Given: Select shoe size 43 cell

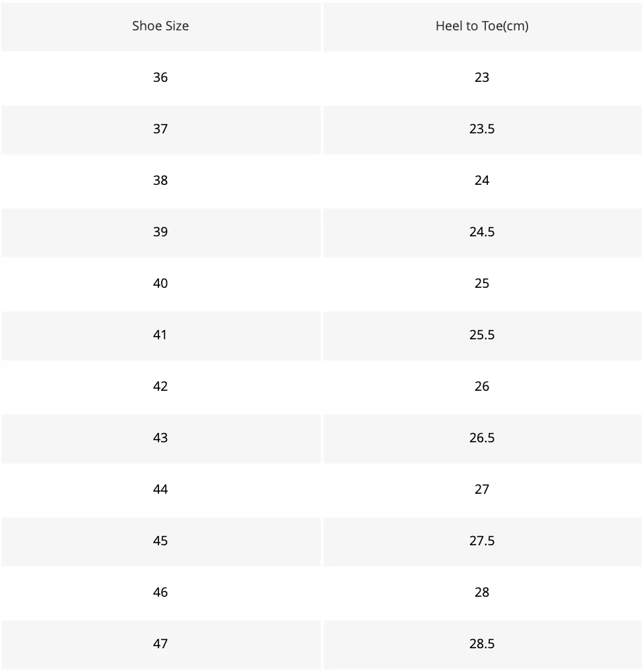Looking at the screenshot, I should [x=160, y=438].
